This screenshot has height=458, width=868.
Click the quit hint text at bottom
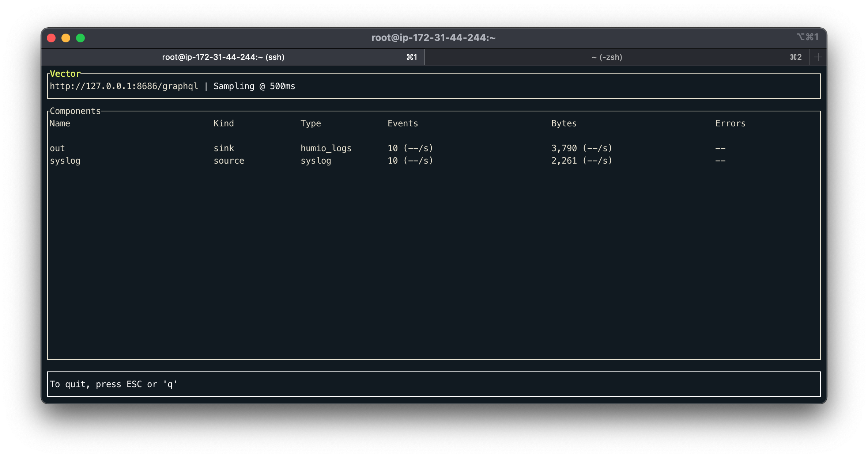[113, 384]
